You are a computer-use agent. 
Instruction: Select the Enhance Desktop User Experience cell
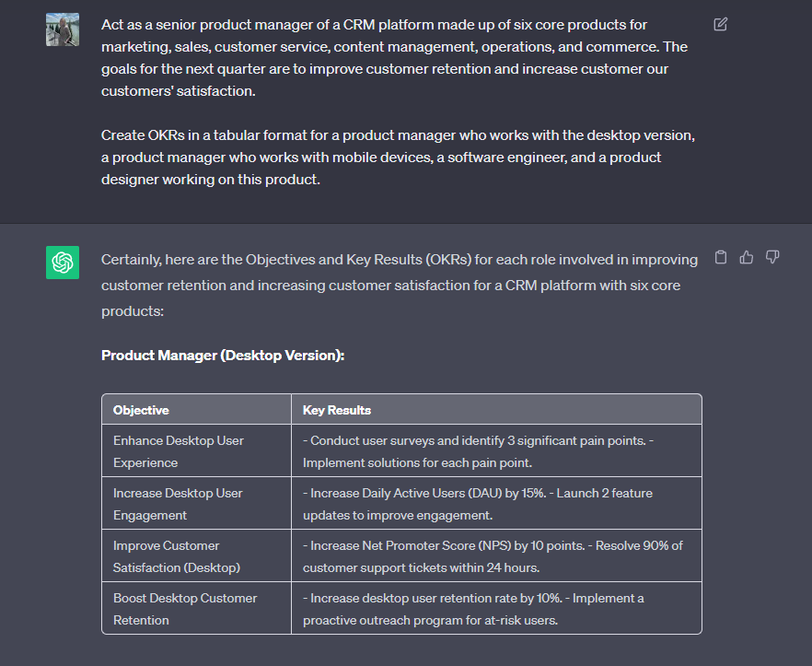[x=179, y=451]
